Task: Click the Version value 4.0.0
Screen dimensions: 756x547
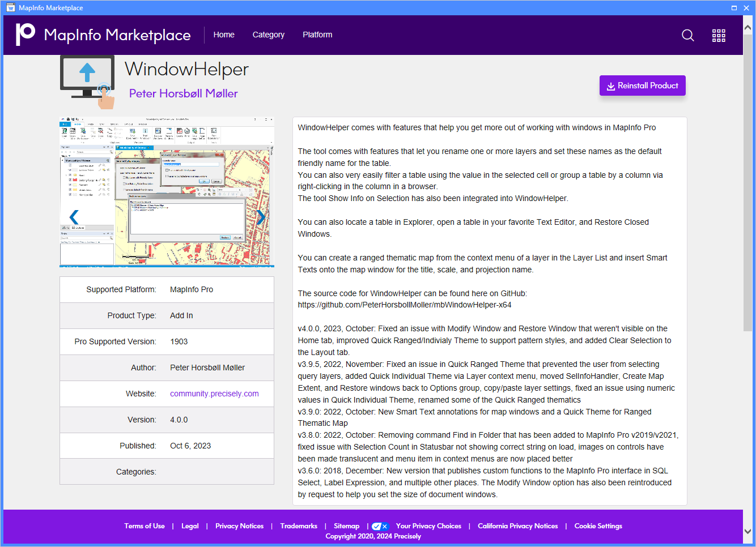Action: [179, 420]
